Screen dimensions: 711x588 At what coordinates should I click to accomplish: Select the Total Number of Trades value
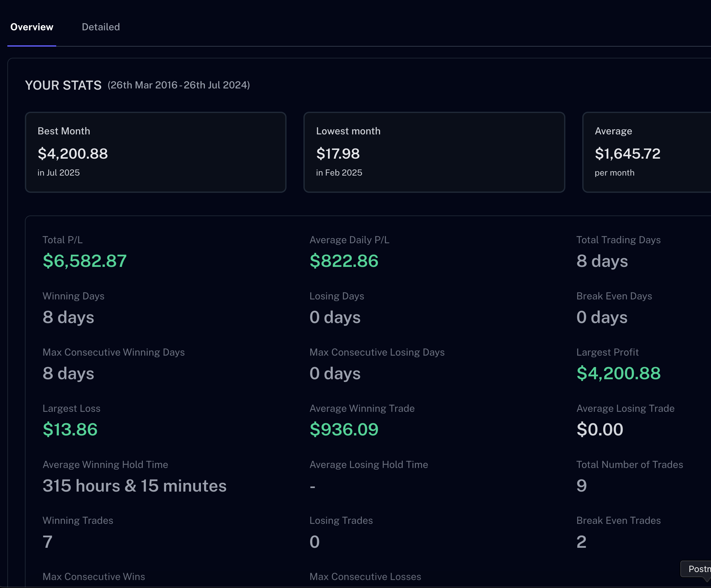click(x=581, y=486)
